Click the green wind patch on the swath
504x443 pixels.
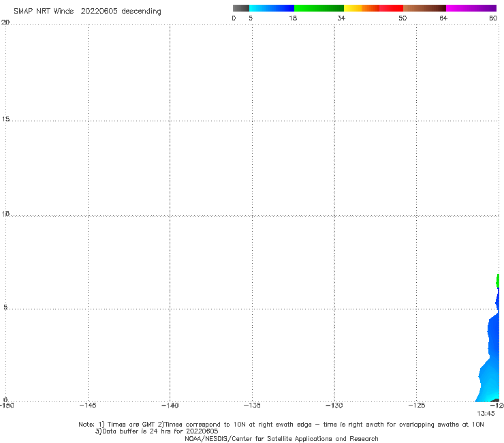[x=498, y=281]
